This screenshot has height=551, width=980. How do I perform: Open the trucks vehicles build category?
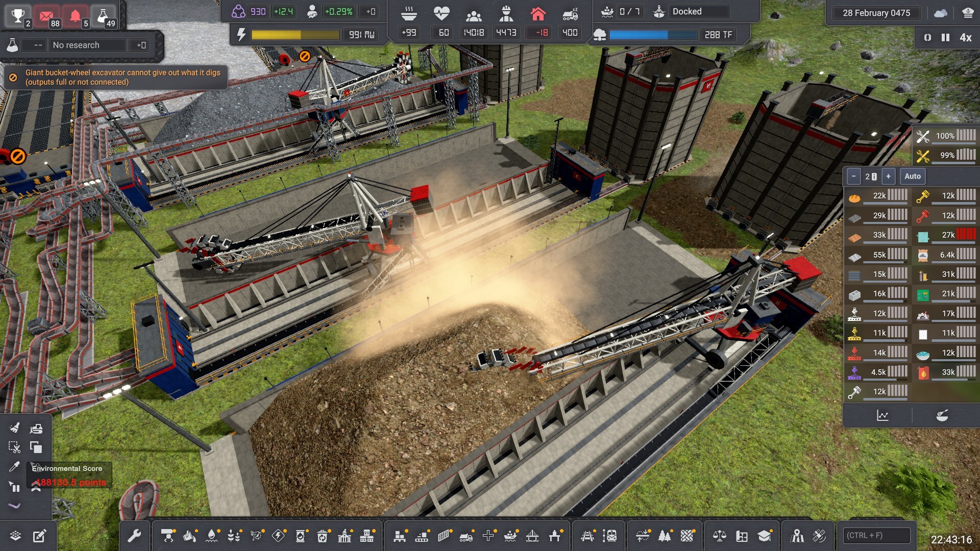466,536
